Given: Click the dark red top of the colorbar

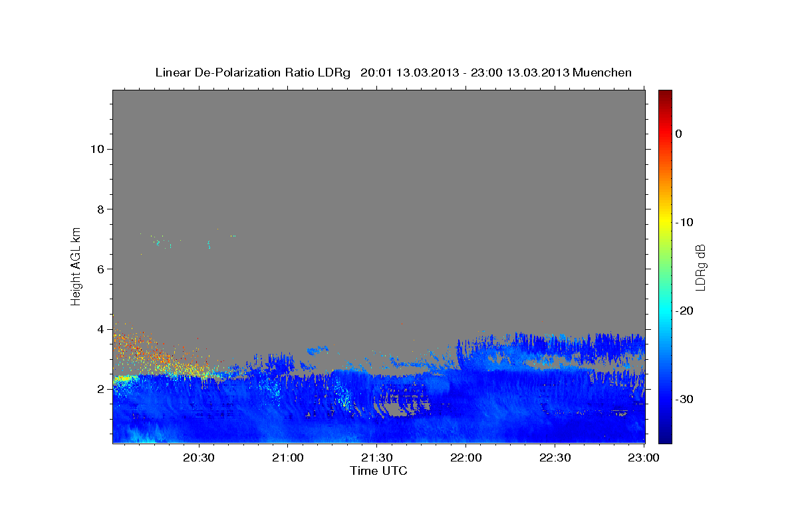Looking at the screenshot, I should click(665, 96).
